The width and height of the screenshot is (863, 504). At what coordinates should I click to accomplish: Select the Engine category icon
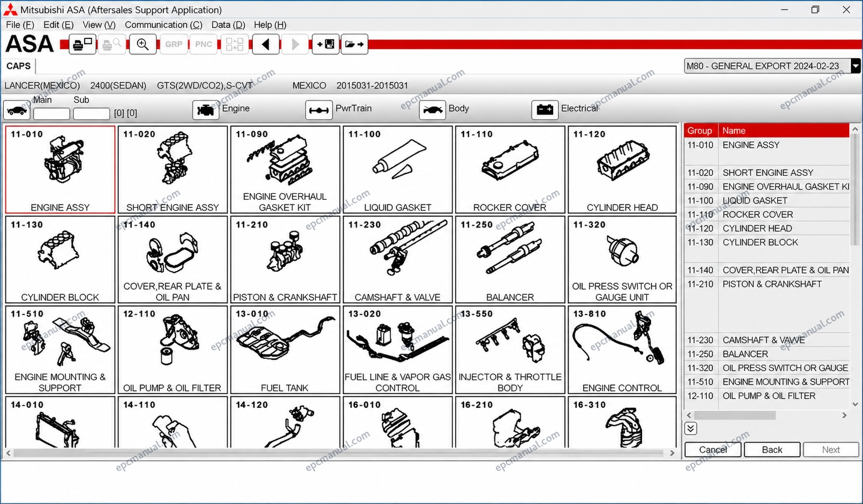point(206,110)
